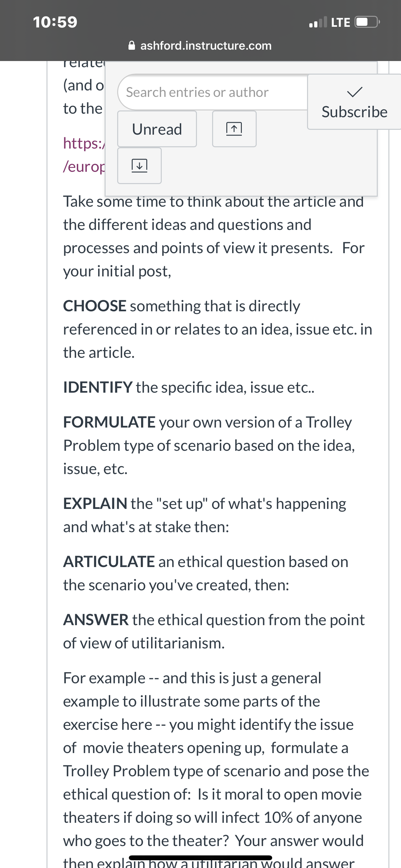
Task: Tap the 10:59 clock in status bar
Action: tap(55, 22)
